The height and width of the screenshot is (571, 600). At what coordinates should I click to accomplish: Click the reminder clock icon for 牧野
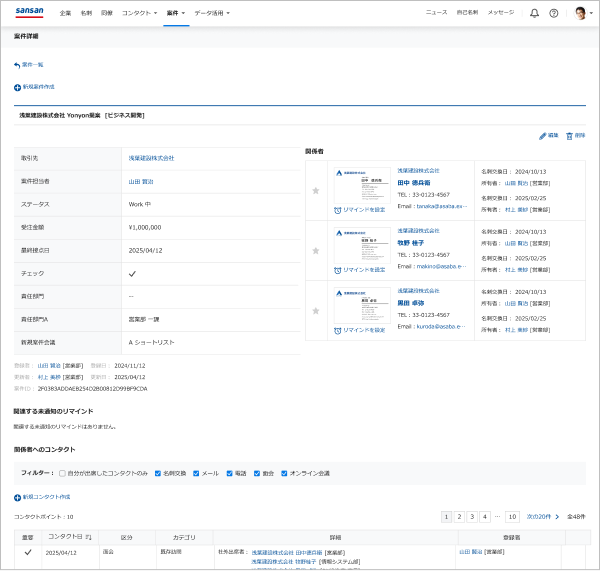pyautogui.click(x=338, y=270)
